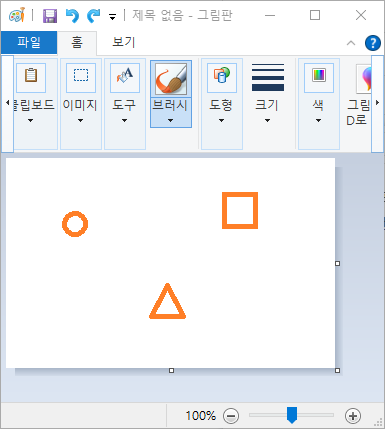The height and width of the screenshot is (429, 385).
Task: Maximize the Paint window
Action: [x=315, y=15]
